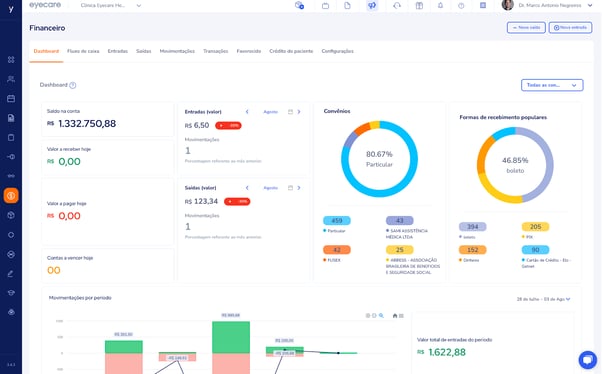Switch to the Crédito do paciente tab
The width and height of the screenshot is (602, 374).
(x=291, y=51)
